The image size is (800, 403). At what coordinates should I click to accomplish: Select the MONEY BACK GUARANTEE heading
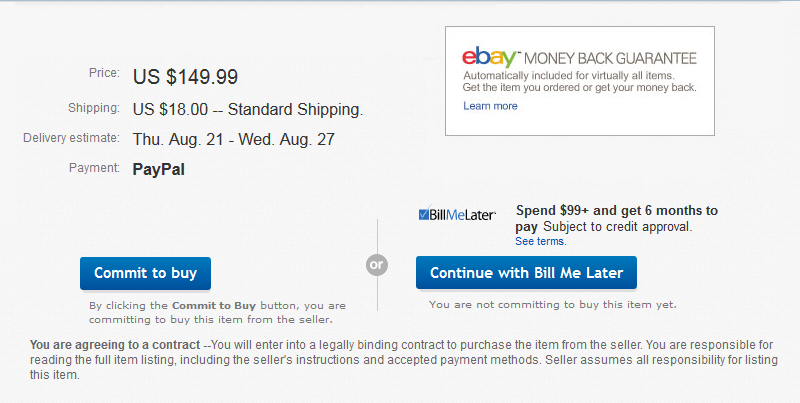[610, 58]
